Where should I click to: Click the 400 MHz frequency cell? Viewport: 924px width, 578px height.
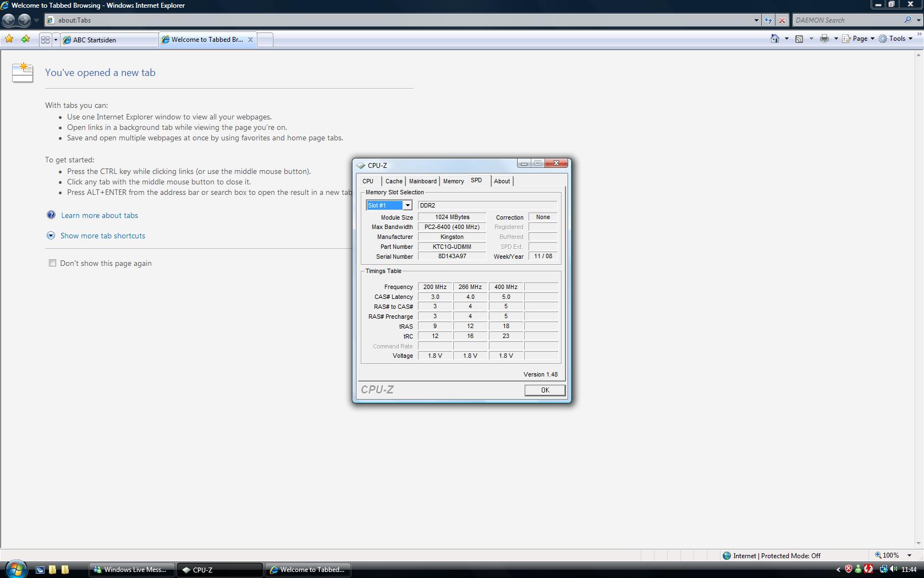pyautogui.click(x=506, y=287)
